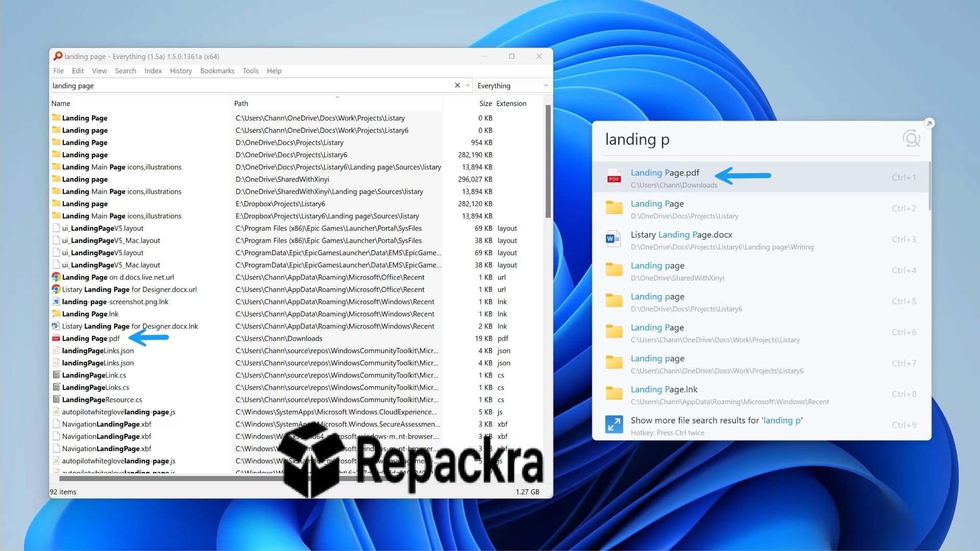Open the Help menu in Everything
The image size is (980, 551).
274,71
